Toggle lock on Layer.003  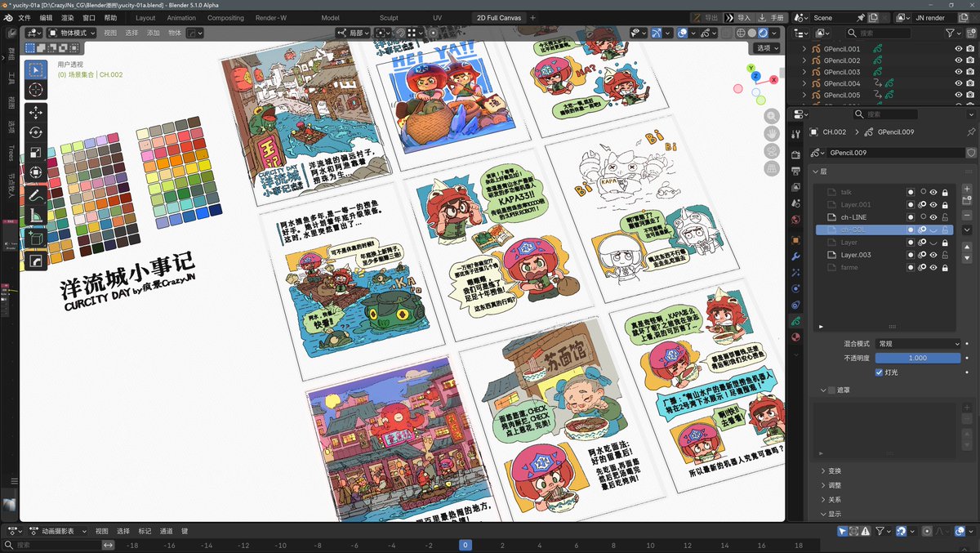(x=945, y=255)
